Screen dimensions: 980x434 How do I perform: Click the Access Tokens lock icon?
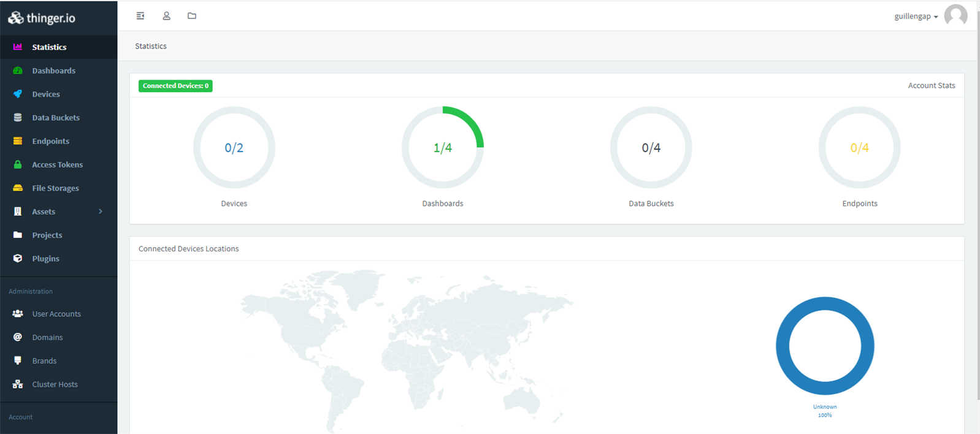pyautogui.click(x=18, y=164)
